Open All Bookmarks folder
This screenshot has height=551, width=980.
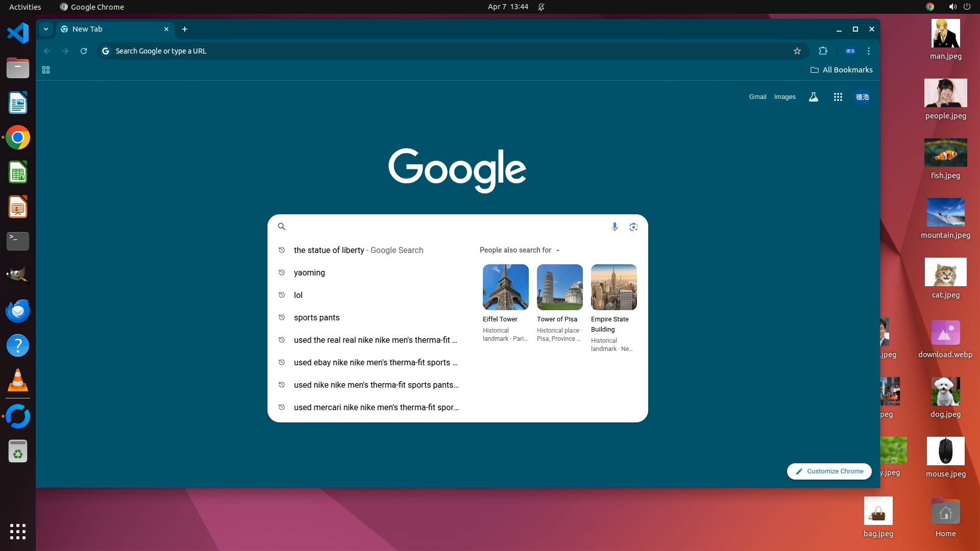pyautogui.click(x=841, y=70)
